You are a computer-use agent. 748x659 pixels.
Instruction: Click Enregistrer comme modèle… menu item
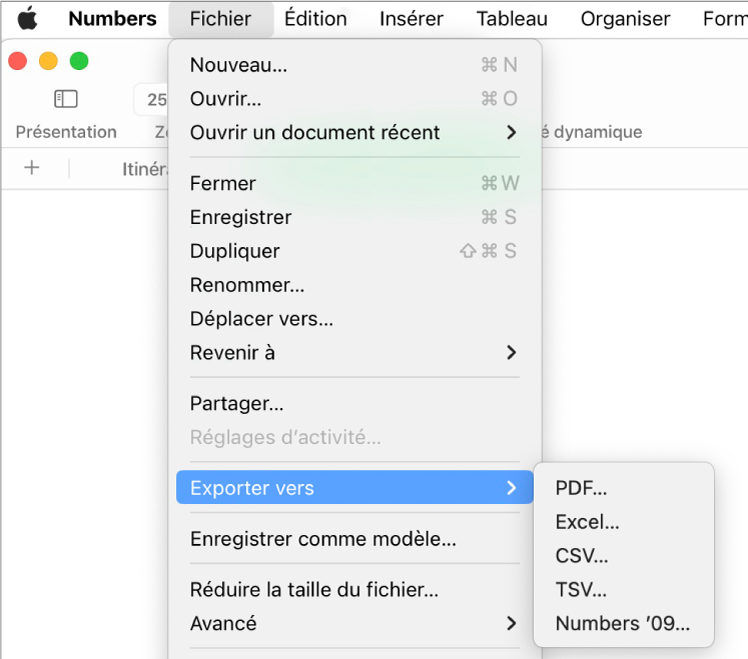(323, 539)
